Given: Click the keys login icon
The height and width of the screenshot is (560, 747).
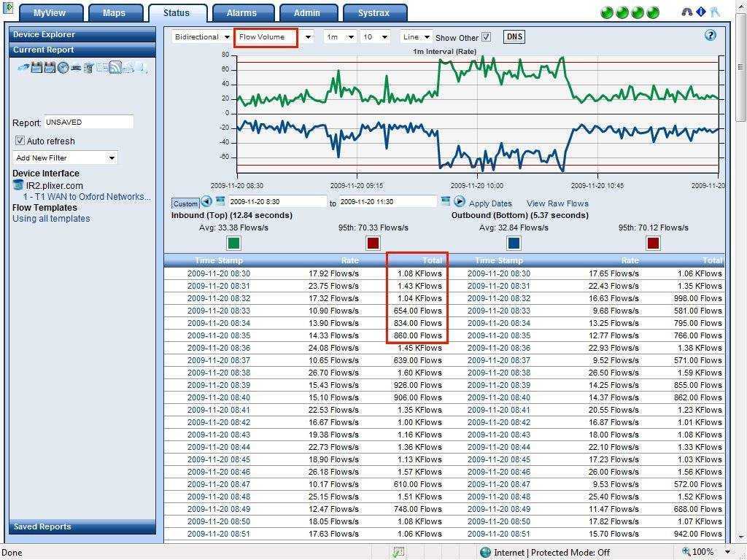Looking at the screenshot, I should (x=715, y=12).
